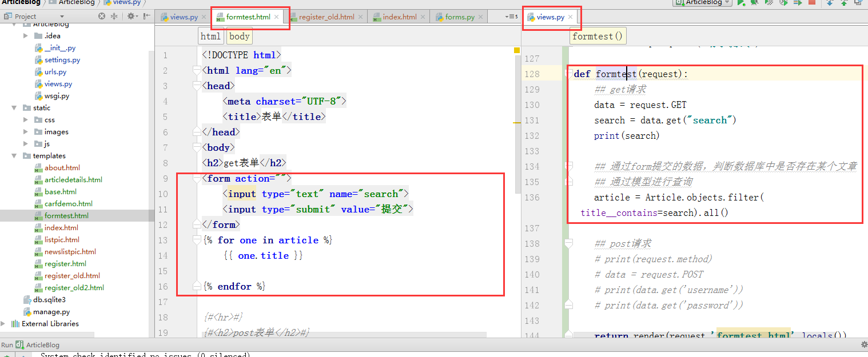The height and width of the screenshot is (357, 868).
Task: Expand the css folder under static
Action: [x=25, y=119]
